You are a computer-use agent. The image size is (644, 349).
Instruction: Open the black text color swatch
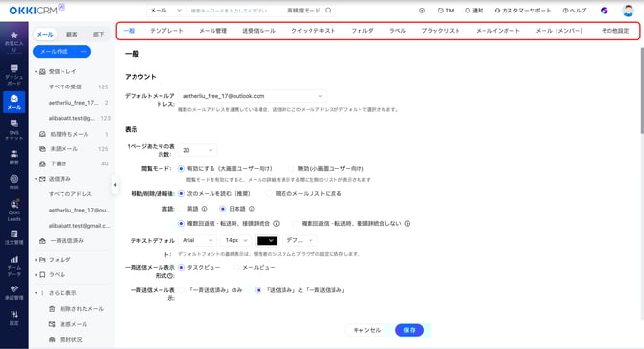266,240
